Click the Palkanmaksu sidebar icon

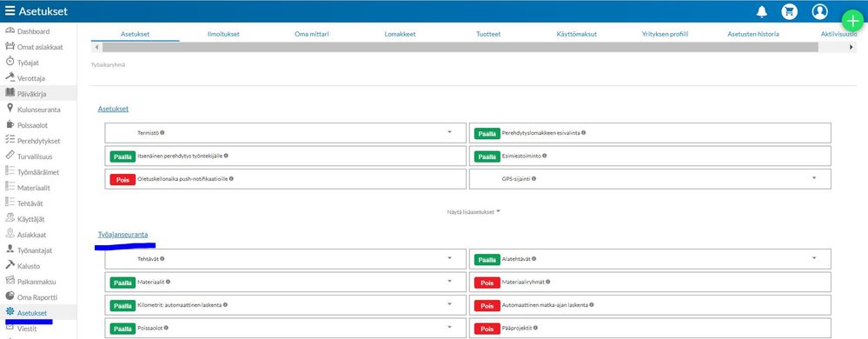pyautogui.click(x=10, y=281)
